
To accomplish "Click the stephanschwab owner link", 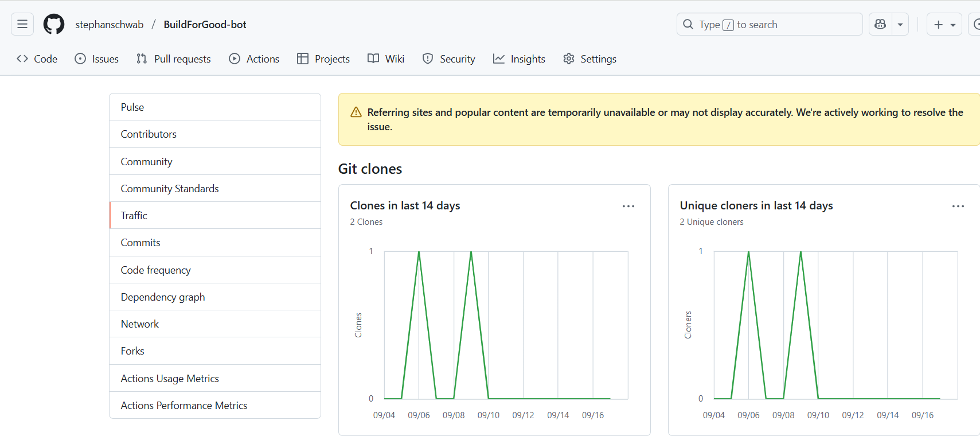I will pos(110,25).
